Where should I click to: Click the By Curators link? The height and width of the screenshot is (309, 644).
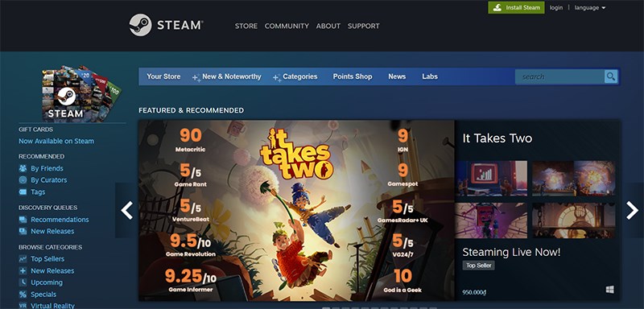[48, 179]
